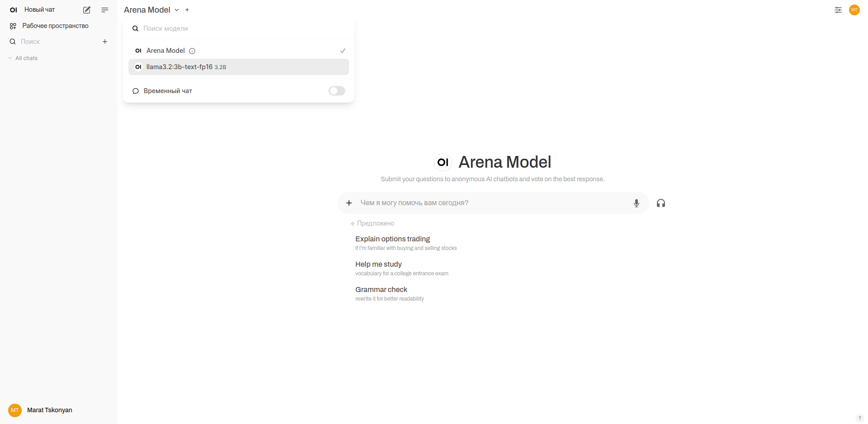Click the plus icon in message box

pyautogui.click(x=349, y=203)
